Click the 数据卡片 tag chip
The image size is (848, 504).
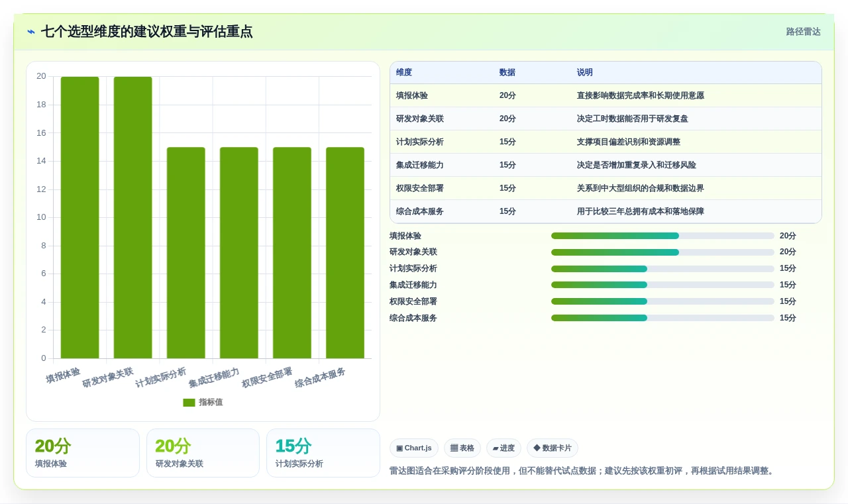(553, 448)
